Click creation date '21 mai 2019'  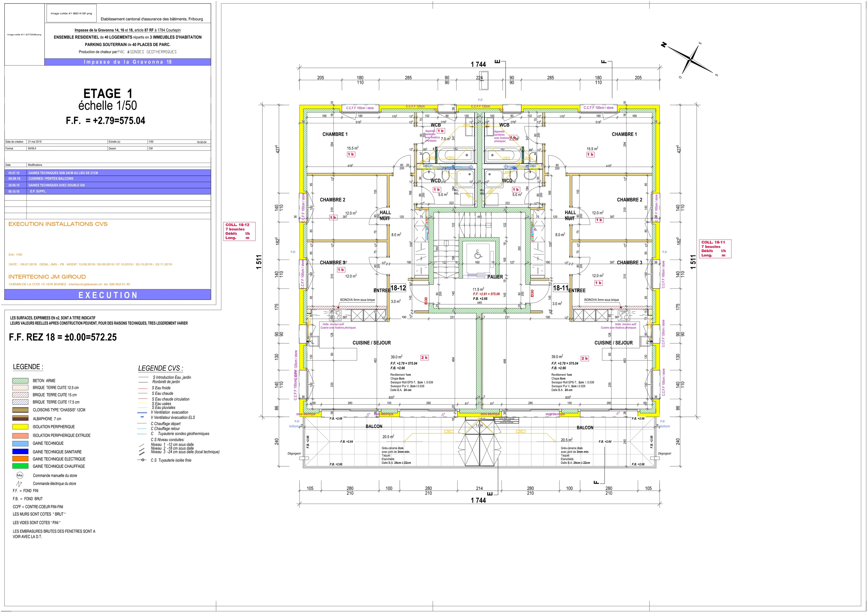(35, 142)
